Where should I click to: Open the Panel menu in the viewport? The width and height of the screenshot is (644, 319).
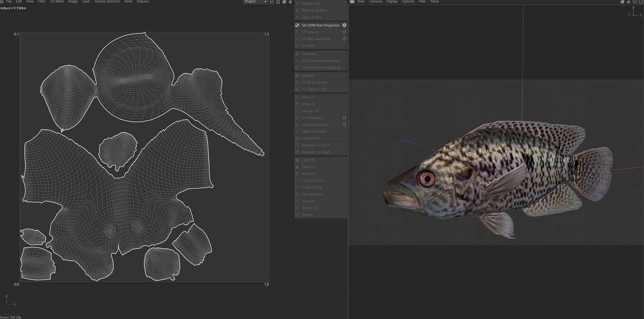(434, 2)
